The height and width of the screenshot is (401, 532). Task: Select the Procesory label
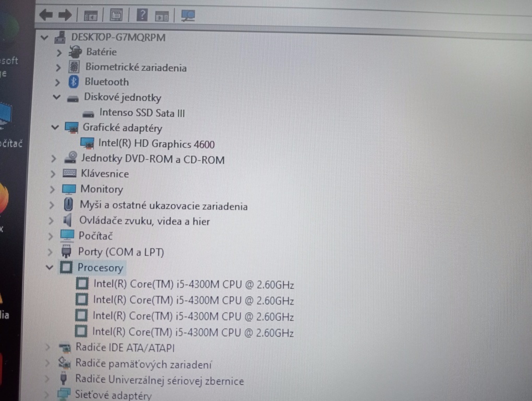click(101, 268)
